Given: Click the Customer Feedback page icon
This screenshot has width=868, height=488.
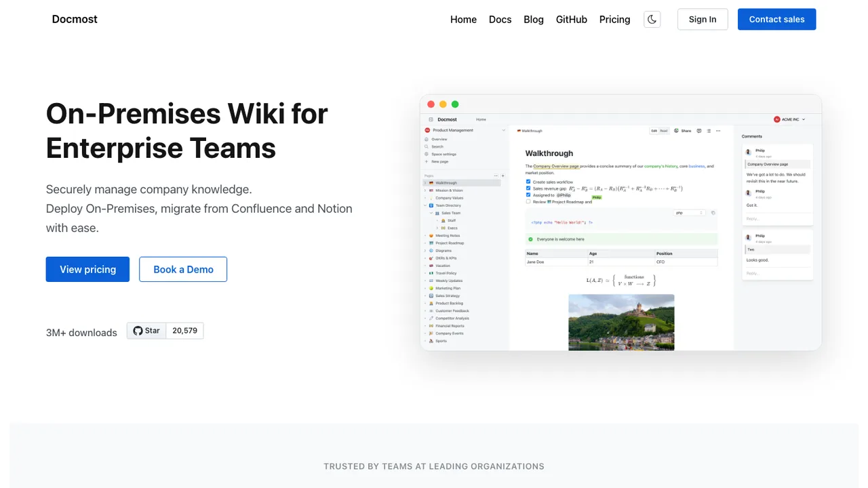Looking at the screenshot, I should tap(431, 310).
